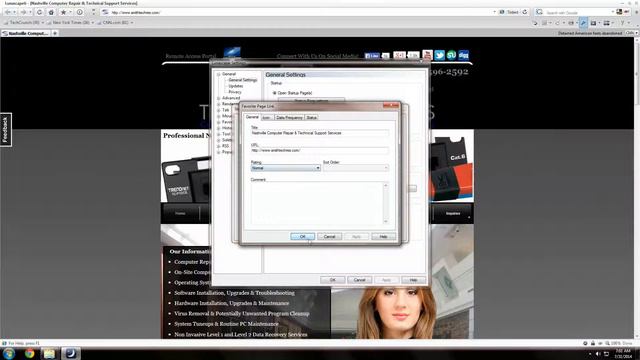Expand the New York Times feed dropdown
640x360 pixels.
93,23
